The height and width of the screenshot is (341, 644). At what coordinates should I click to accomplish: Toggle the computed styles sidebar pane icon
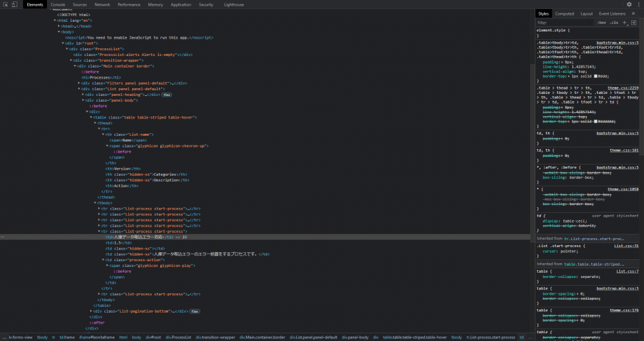pos(634,23)
